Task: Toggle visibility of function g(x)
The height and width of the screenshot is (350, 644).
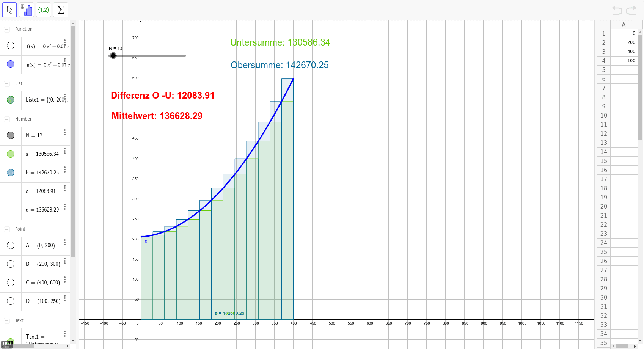Action: (11, 64)
